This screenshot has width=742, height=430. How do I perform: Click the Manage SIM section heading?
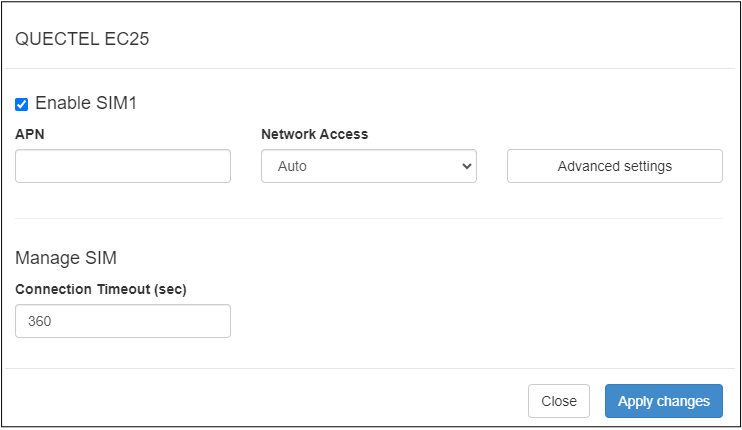pos(66,258)
